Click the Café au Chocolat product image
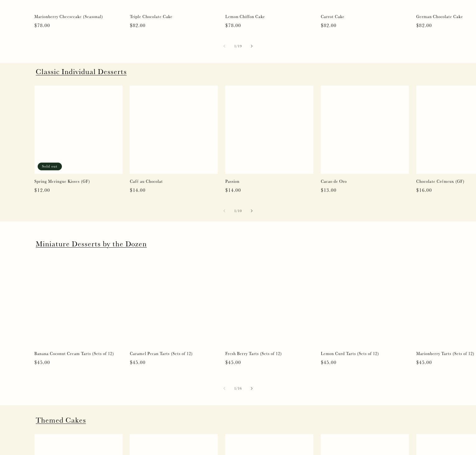This screenshot has width=476, height=455. pyautogui.click(x=174, y=130)
